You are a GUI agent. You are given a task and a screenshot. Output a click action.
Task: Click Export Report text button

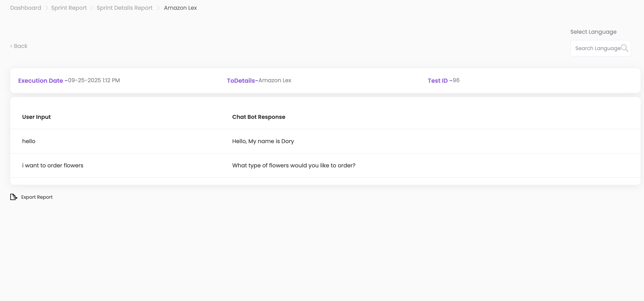(x=37, y=197)
